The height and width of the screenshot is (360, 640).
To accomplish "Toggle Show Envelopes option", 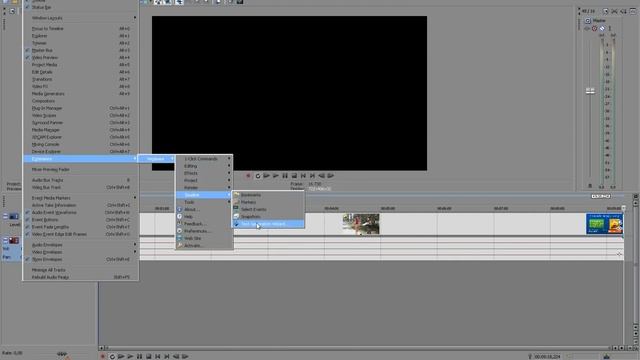I will [x=81, y=260].
